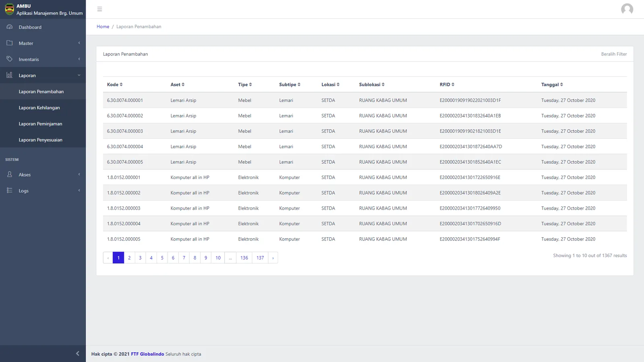Go to page 5
Image resolution: width=644 pixels, height=362 pixels.
coord(162,258)
